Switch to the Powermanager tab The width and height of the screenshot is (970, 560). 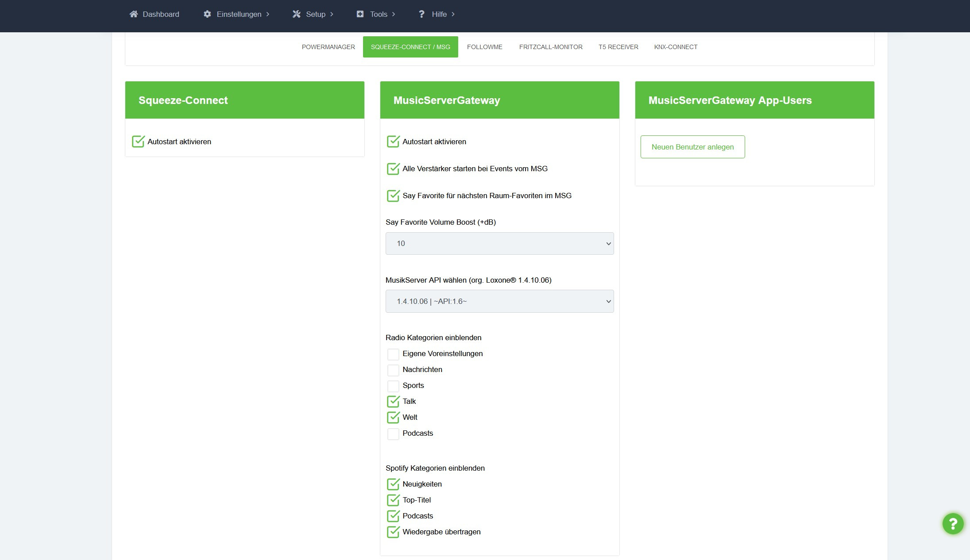pyautogui.click(x=328, y=47)
